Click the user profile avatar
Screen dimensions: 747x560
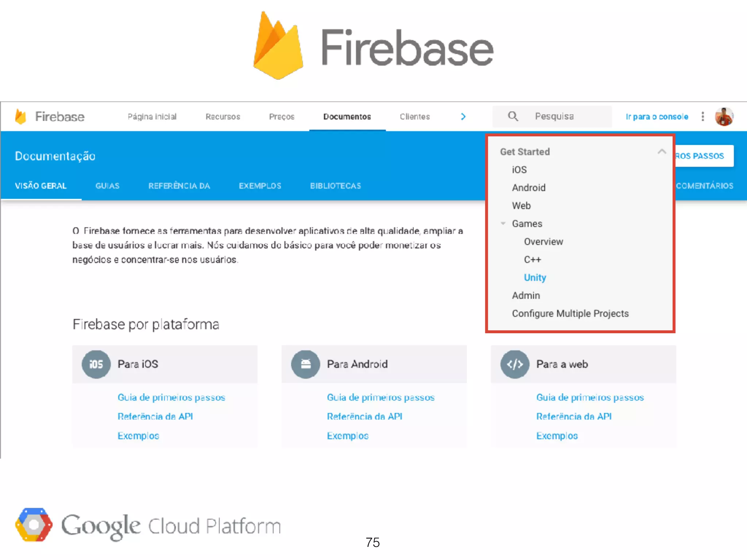(x=724, y=117)
